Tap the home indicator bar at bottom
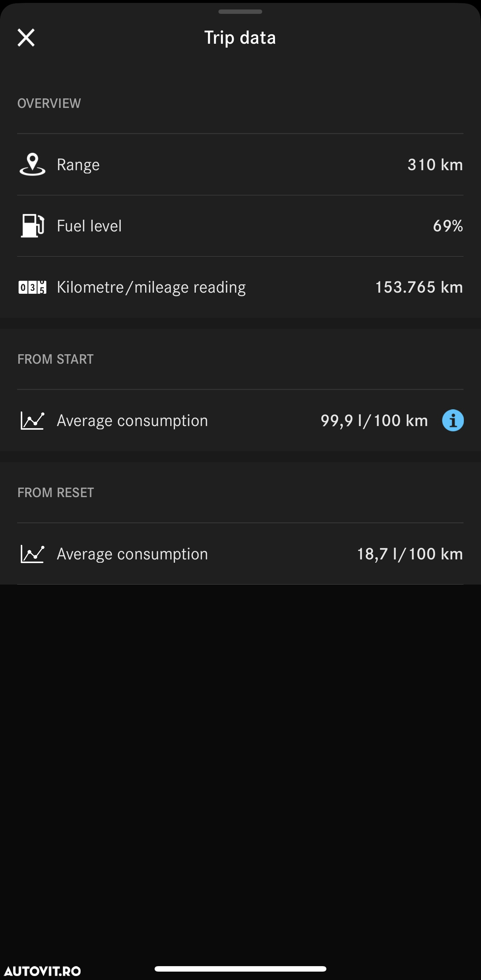The width and height of the screenshot is (481, 980). (x=240, y=969)
